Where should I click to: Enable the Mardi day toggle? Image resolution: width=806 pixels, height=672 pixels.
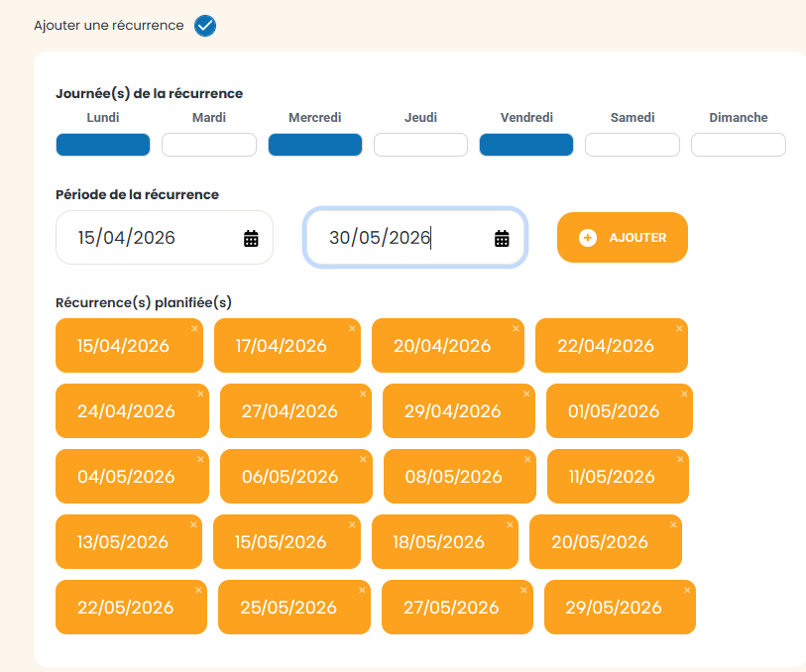[209, 145]
